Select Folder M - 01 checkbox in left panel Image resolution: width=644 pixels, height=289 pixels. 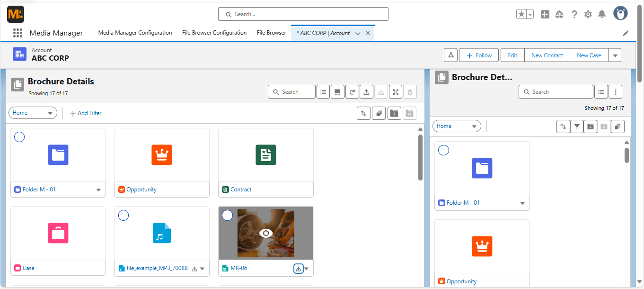click(x=19, y=137)
